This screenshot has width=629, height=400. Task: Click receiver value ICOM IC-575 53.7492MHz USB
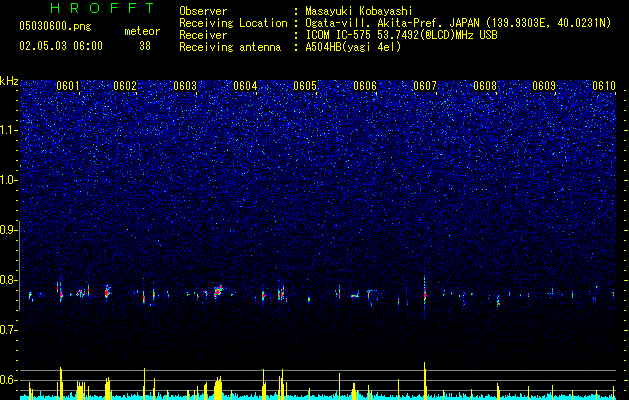[x=401, y=35]
